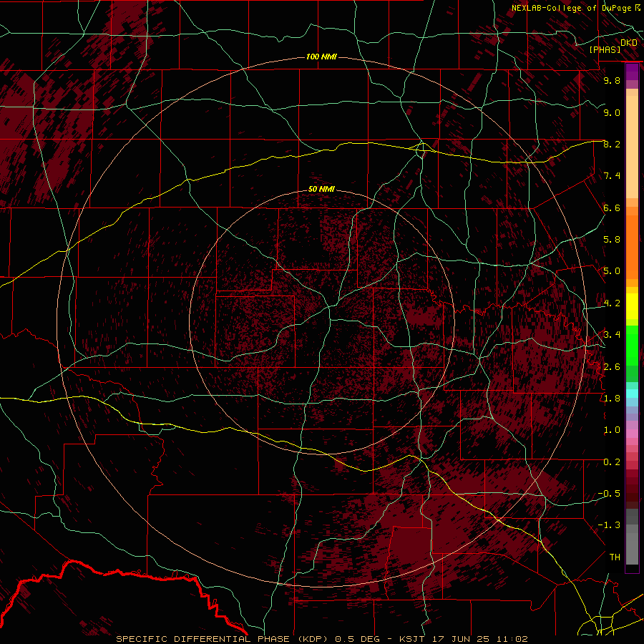This screenshot has height=644, width=644.
Task: Click the -1.3 scale value
Action: 609,525
